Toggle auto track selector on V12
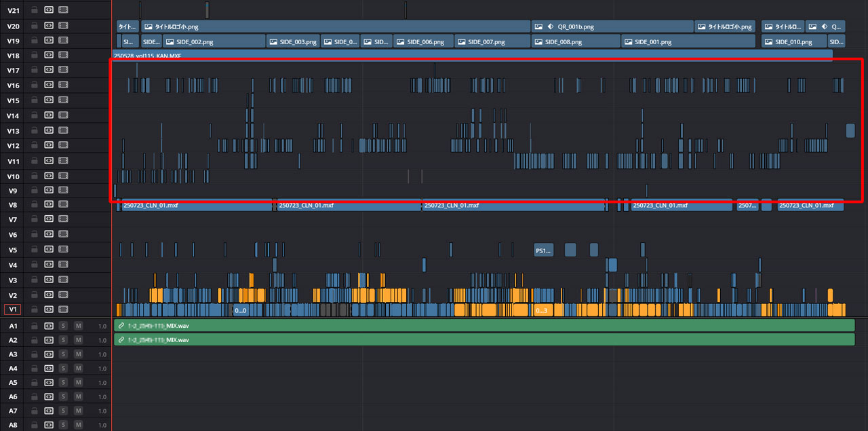The image size is (868, 431). pyautogui.click(x=49, y=145)
